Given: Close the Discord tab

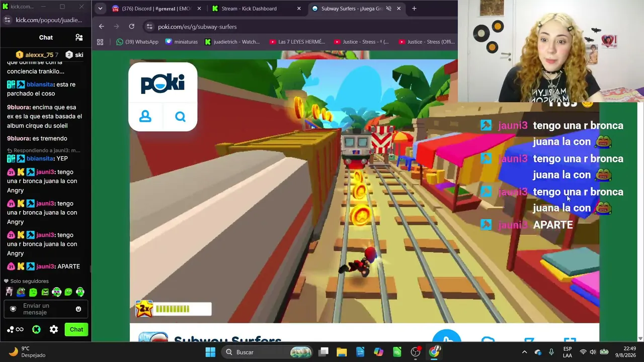Looking at the screenshot, I should 199,9.
